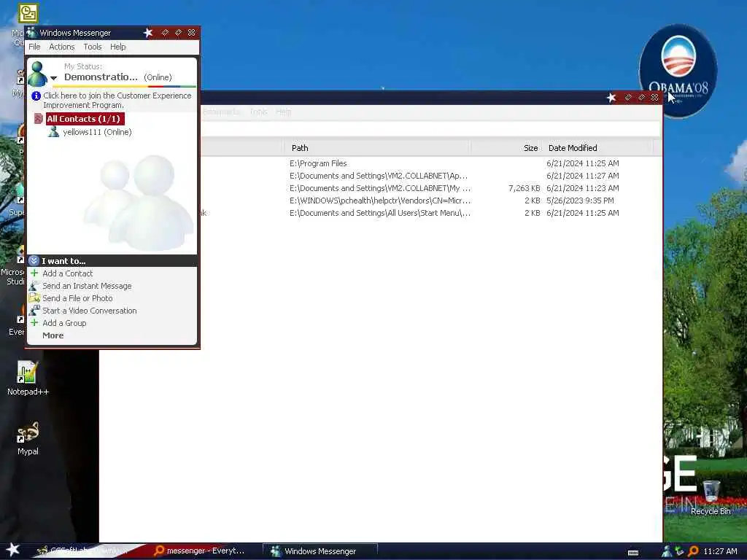
Task: Click the Start a Video Conversation link
Action: coord(90,311)
